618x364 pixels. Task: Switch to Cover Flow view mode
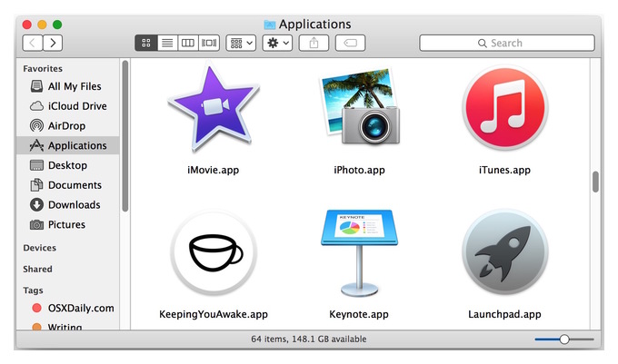click(x=209, y=43)
